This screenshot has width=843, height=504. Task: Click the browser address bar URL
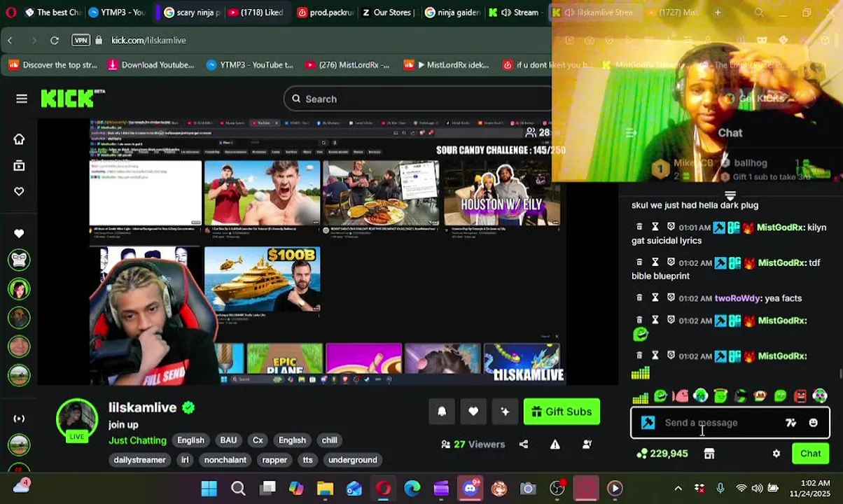pos(148,40)
